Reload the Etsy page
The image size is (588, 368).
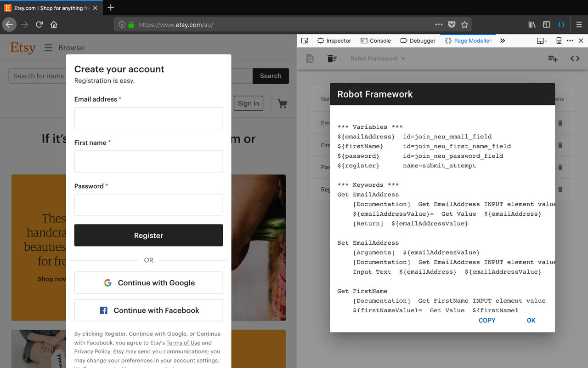[x=40, y=24]
